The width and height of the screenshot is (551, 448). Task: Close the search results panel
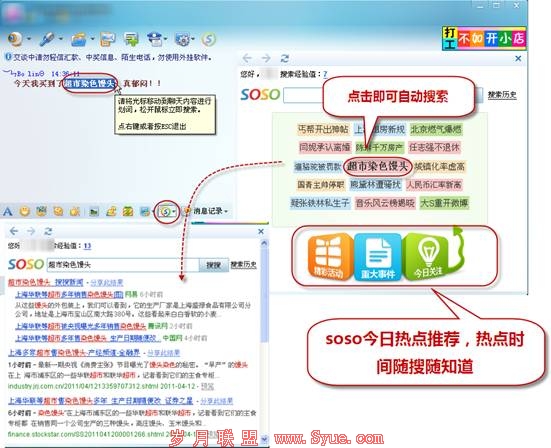(261, 231)
